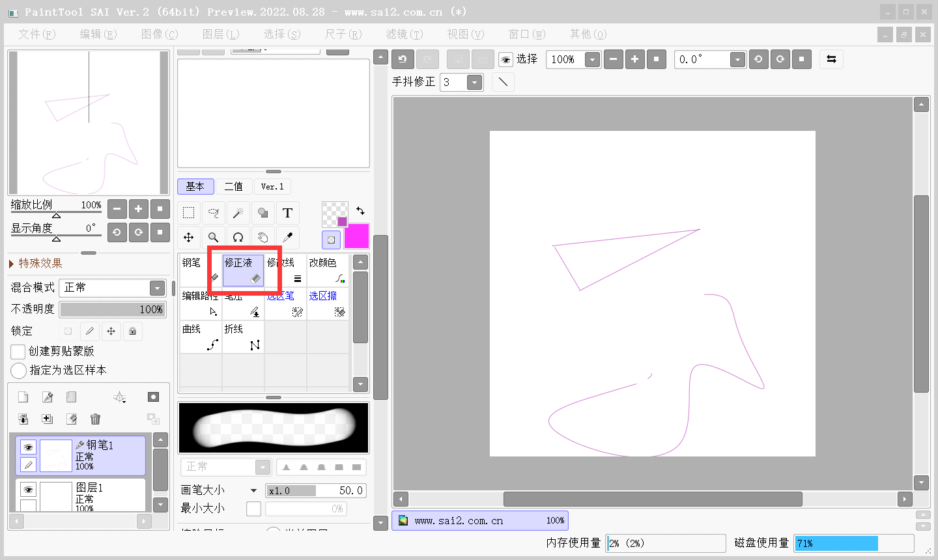Choose the 修改线 line edit tool
The width and height of the screenshot is (938, 560).
pos(285,270)
